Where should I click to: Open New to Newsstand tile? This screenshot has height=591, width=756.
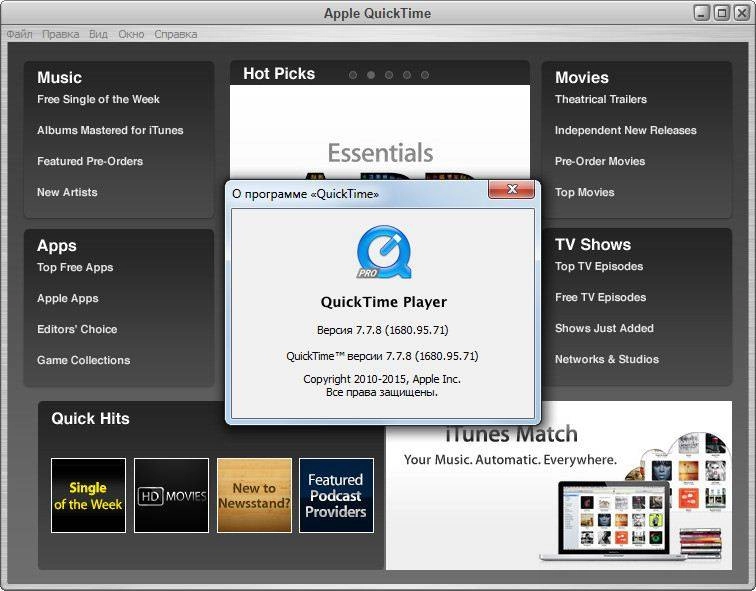254,496
